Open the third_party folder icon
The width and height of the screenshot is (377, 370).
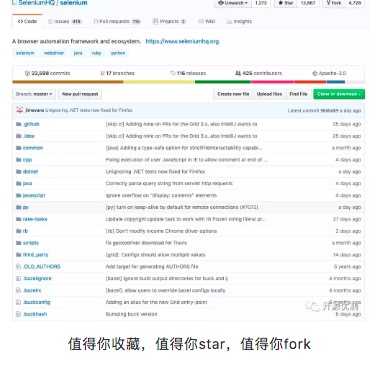[x=19, y=255]
